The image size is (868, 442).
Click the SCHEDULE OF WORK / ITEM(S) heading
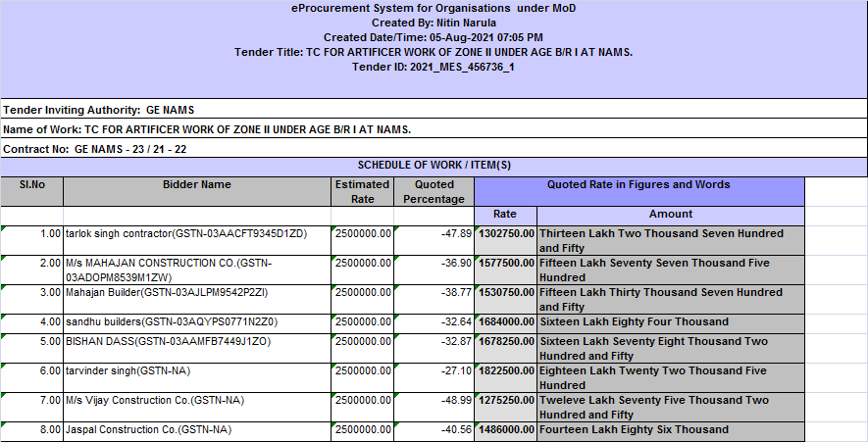[434, 166]
